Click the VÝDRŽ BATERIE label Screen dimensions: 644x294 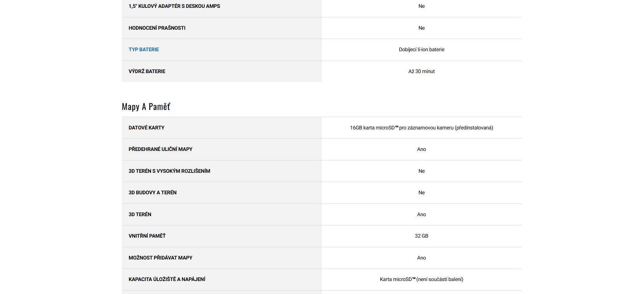pyautogui.click(x=147, y=71)
